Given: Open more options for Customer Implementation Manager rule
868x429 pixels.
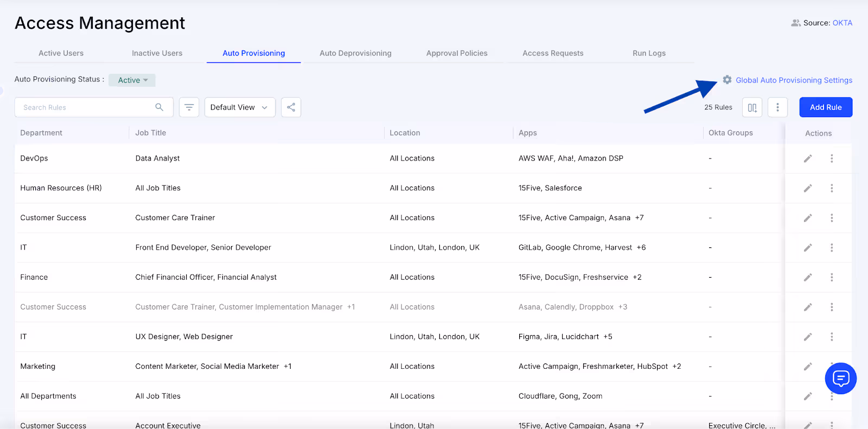Looking at the screenshot, I should coord(831,307).
